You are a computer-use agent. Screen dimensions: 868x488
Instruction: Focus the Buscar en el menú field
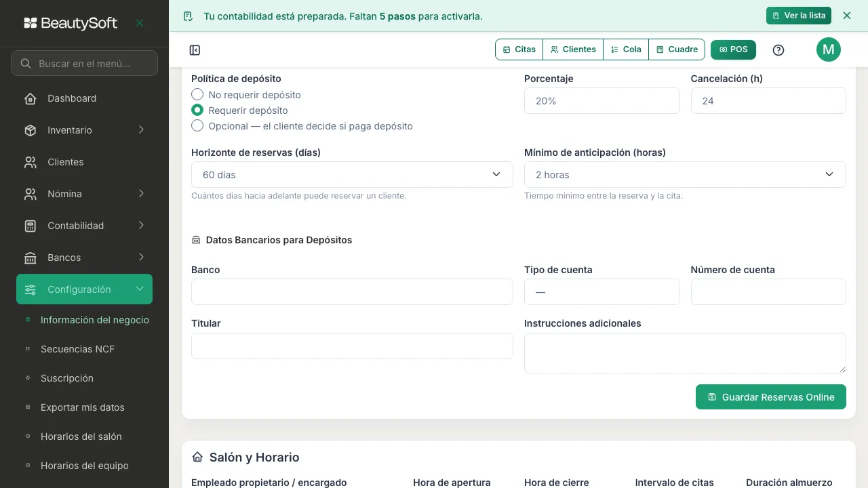point(84,64)
